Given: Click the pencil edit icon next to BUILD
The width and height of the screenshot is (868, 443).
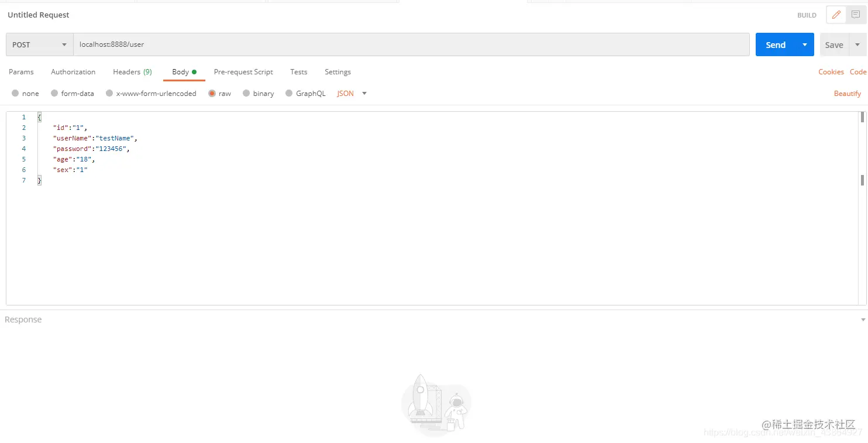Looking at the screenshot, I should pyautogui.click(x=836, y=15).
